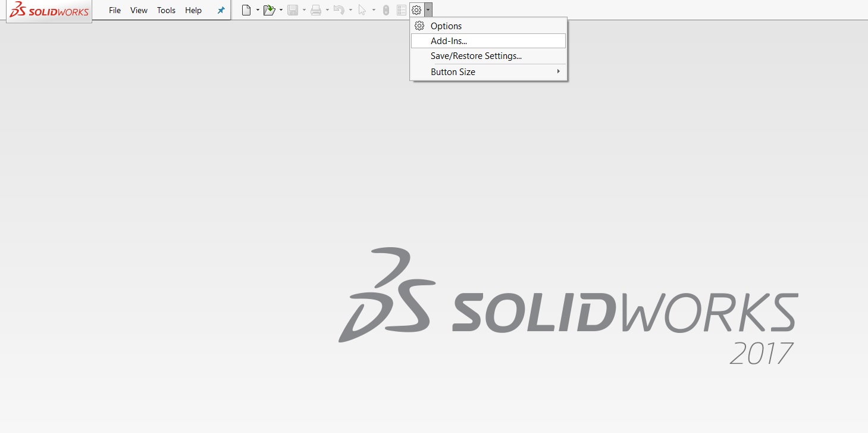Open the View menu
The height and width of the screenshot is (433, 868).
pos(139,10)
